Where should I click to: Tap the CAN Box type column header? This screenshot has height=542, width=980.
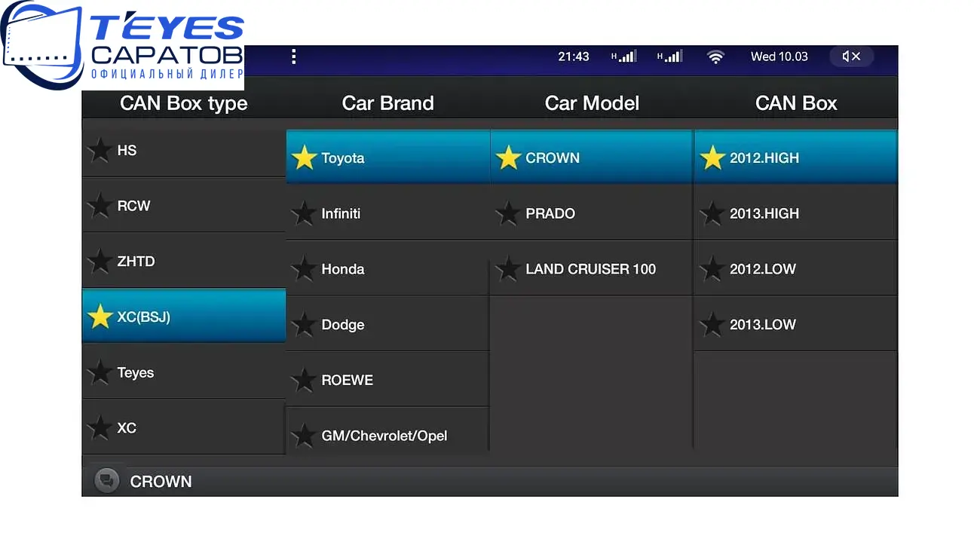[184, 103]
